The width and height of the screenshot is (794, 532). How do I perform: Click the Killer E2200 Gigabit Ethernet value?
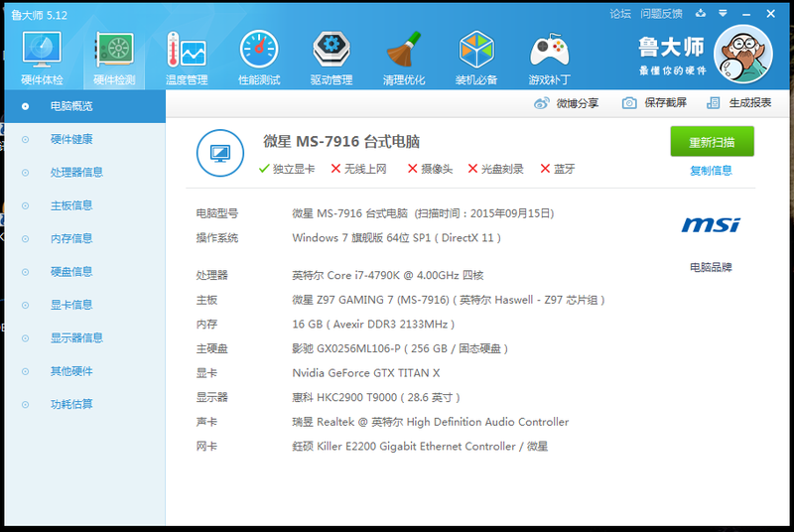420,447
